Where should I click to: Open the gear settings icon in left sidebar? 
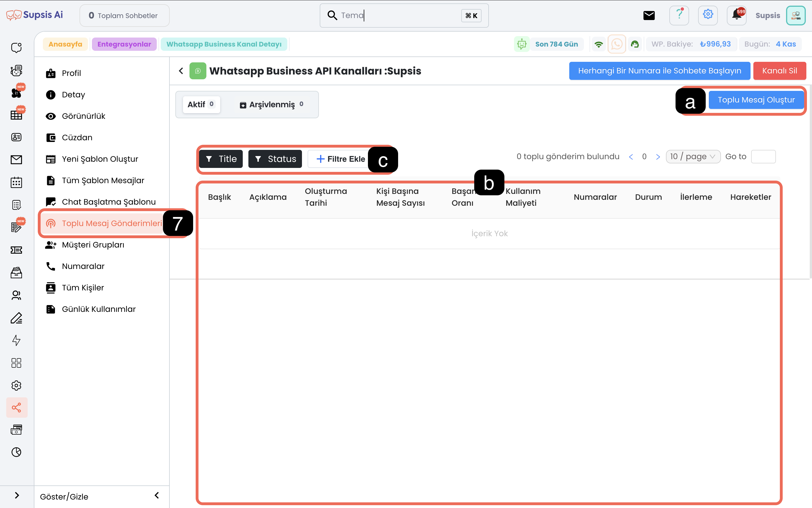click(x=16, y=385)
